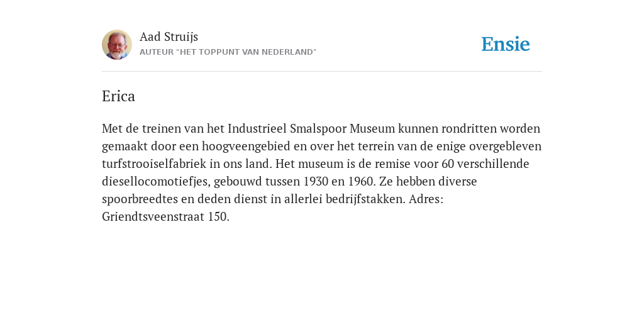Click the number '60' before 'verschillende'
This screenshot has height=322, width=644.
[448, 164]
